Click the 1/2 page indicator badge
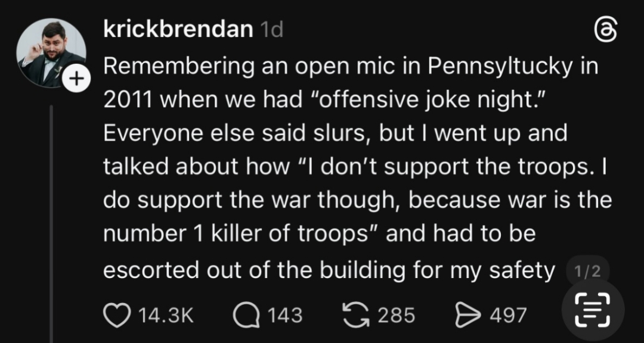The image size is (644, 343). point(587,272)
